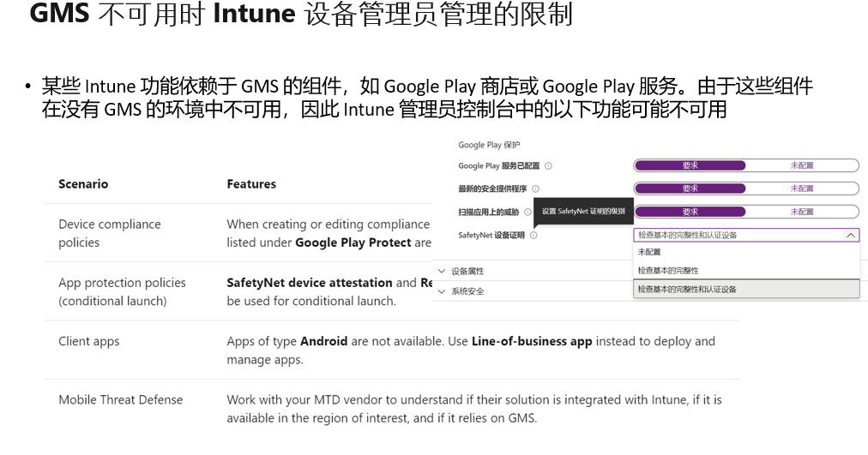Click info icon beside SafetyNet 设备证明
Screen dimensions: 868x455
(x=533, y=235)
